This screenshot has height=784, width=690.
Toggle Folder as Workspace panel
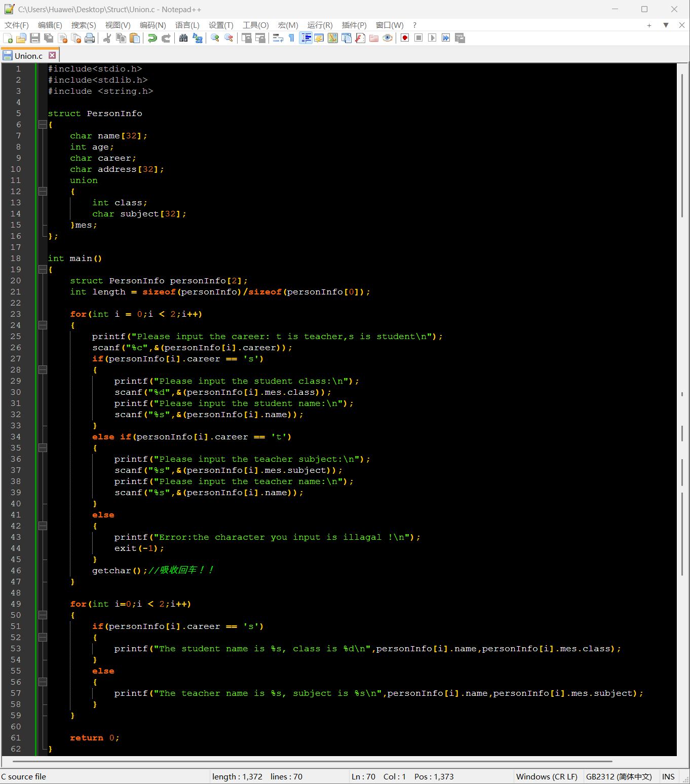374,38
